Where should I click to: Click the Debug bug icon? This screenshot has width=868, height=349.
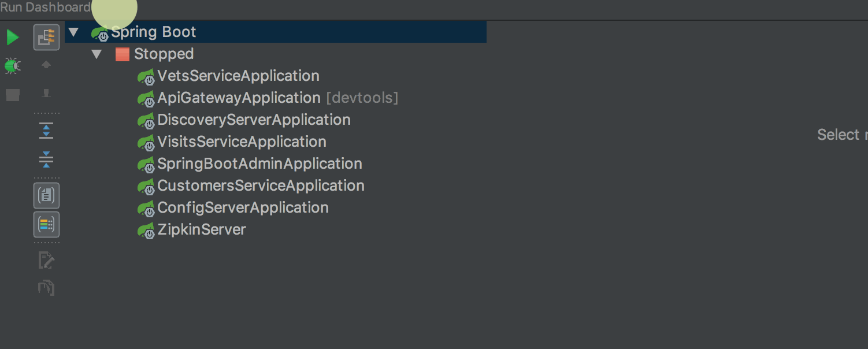pyautogui.click(x=12, y=66)
